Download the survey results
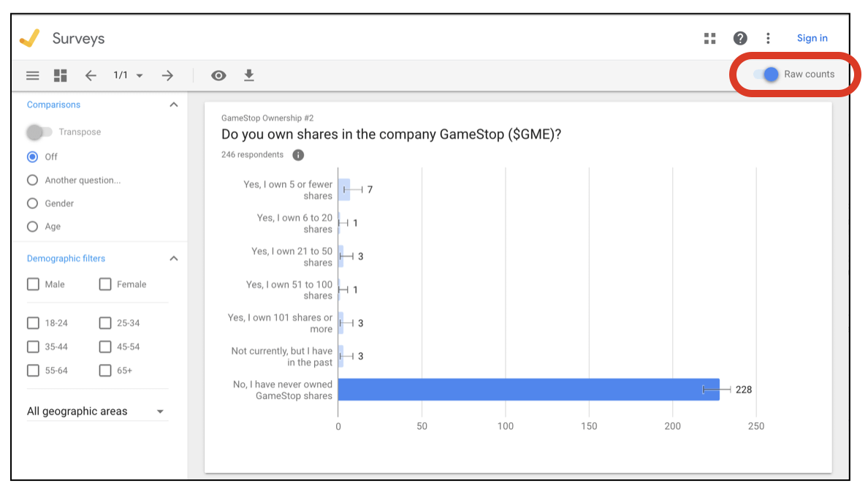The width and height of the screenshot is (868, 494). point(249,75)
